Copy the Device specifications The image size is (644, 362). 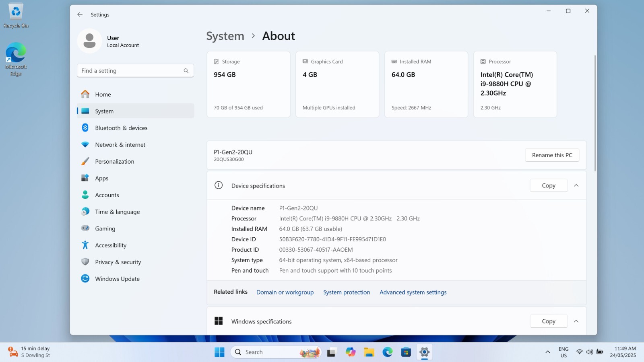click(549, 185)
